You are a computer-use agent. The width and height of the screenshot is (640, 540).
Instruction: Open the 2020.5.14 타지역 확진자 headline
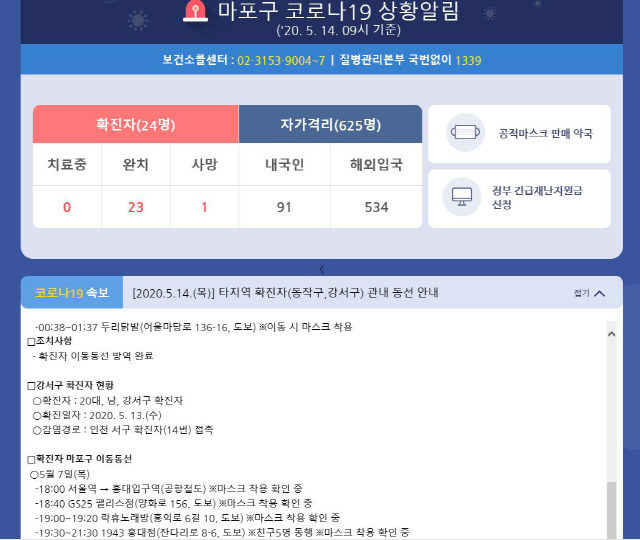[x=285, y=293]
